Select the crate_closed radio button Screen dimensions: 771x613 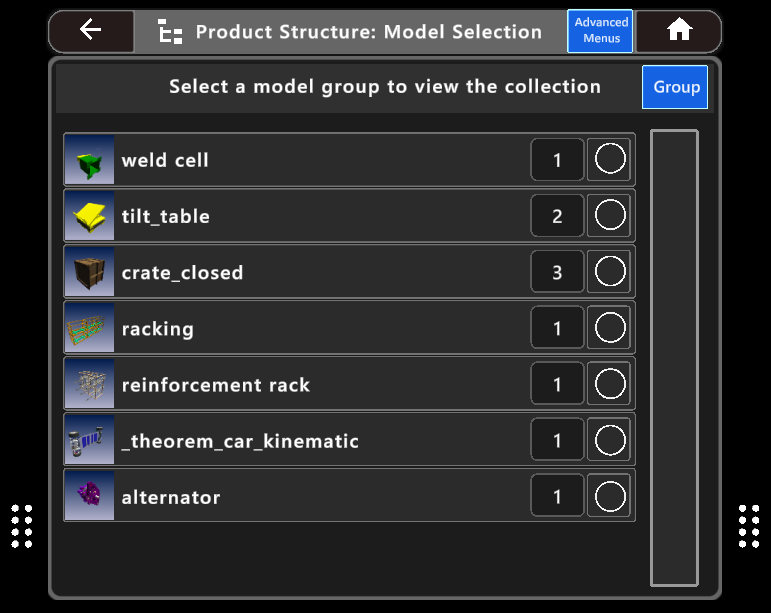[609, 272]
